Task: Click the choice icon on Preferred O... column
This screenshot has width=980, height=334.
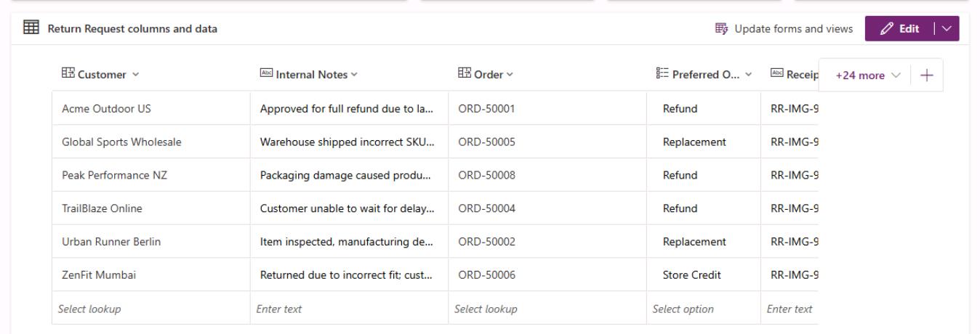Action: (x=659, y=74)
